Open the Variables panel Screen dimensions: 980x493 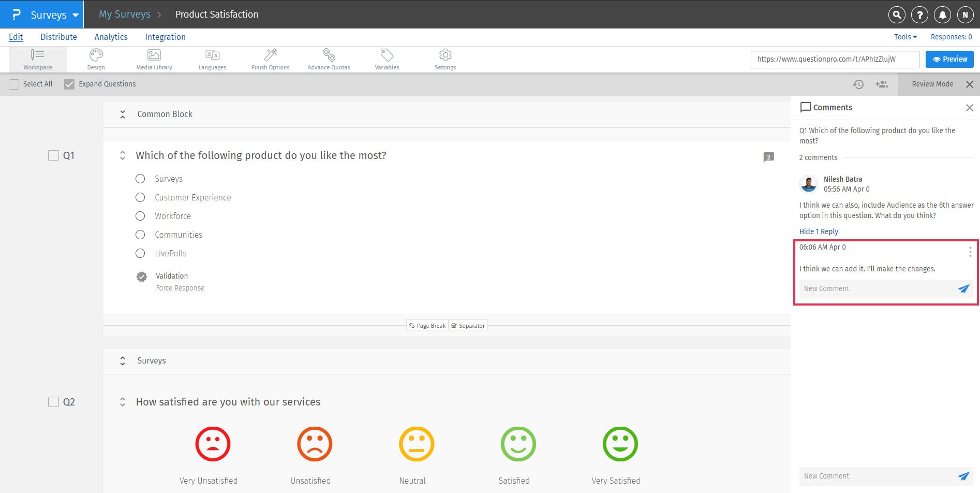(x=387, y=59)
